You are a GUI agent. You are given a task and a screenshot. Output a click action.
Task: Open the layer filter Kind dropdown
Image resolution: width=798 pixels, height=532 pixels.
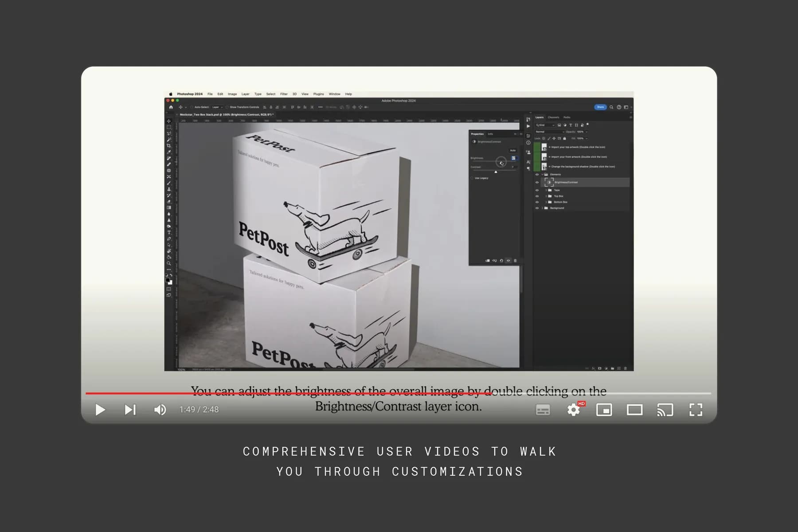(545, 125)
